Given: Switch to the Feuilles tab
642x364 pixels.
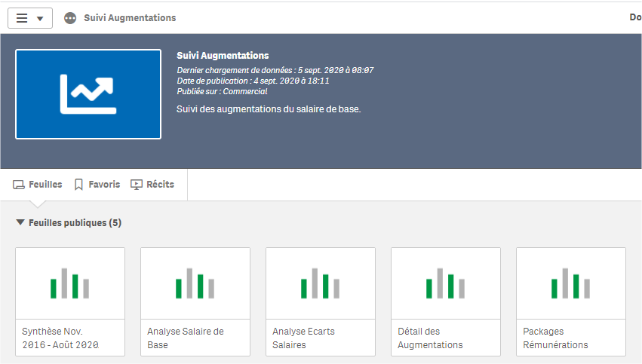Looking at the screenshot, I should point(38,185).
